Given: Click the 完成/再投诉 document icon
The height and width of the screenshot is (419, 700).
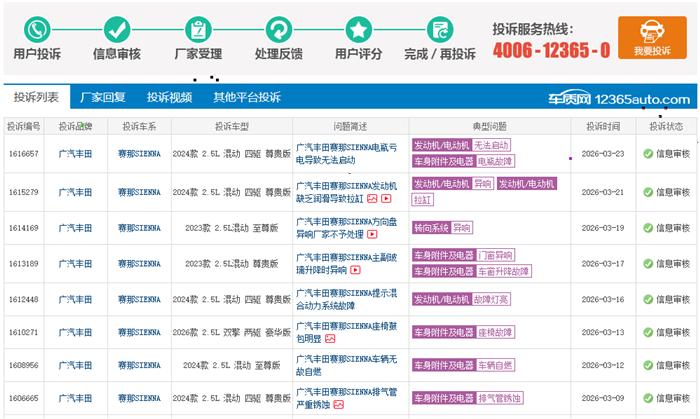Looking at the screenshot, I should [x=439, y=28].
